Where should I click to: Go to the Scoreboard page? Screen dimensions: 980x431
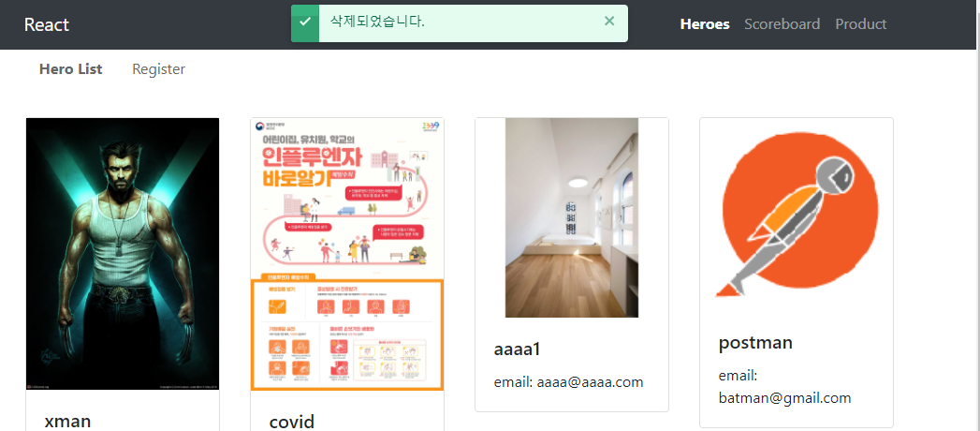pyautogui.click(x=782, y=24)
